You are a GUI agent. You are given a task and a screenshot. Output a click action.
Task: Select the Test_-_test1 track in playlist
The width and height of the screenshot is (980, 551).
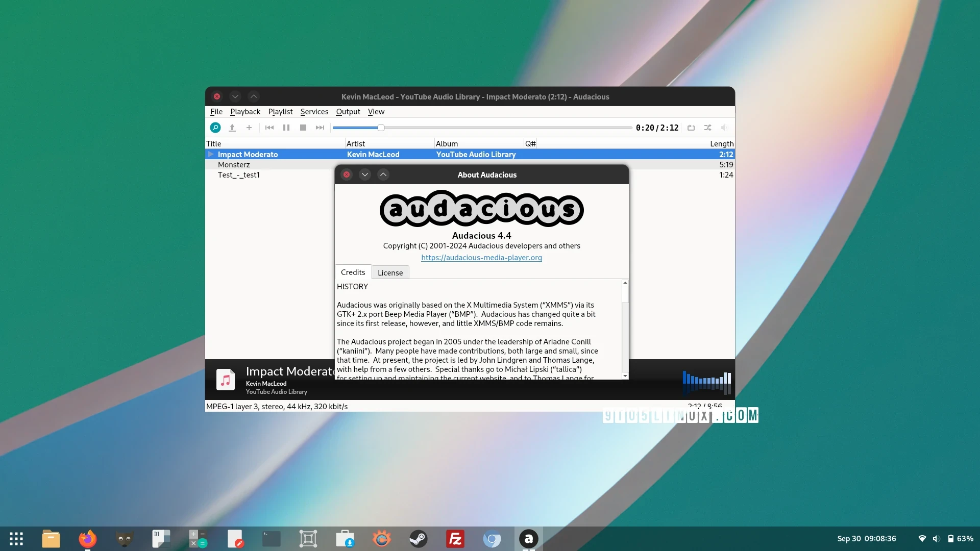[239, 175]
